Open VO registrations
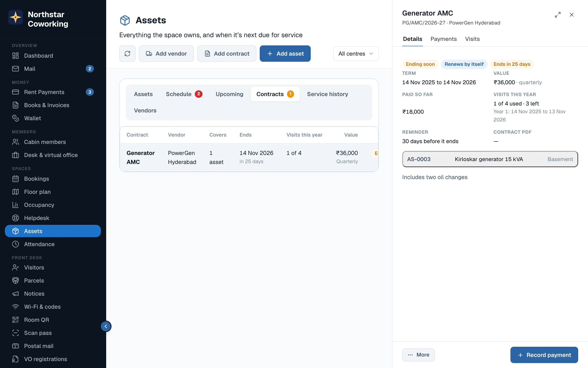 click(x=53, y=359)
